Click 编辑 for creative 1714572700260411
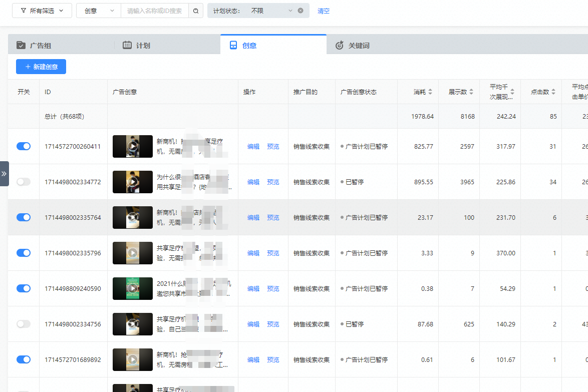Image resolution: width=588 pixels, height=392 pixels. click(253, 147)
